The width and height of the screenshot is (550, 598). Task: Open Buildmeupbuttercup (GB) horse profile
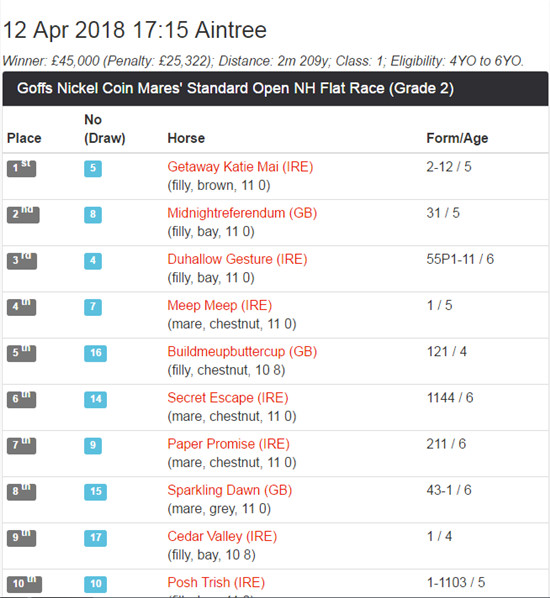click(x=242, y=352)
